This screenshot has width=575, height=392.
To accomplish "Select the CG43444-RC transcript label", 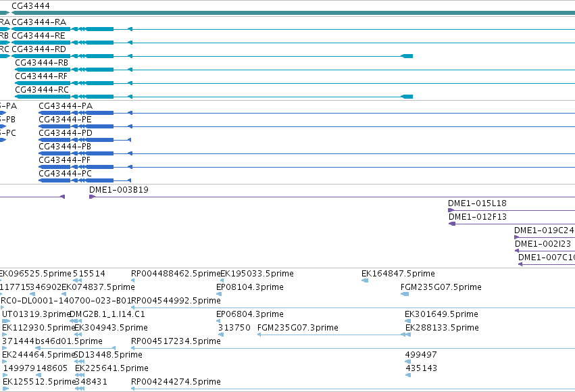I will pyautogui.click(x=42, y=90).
